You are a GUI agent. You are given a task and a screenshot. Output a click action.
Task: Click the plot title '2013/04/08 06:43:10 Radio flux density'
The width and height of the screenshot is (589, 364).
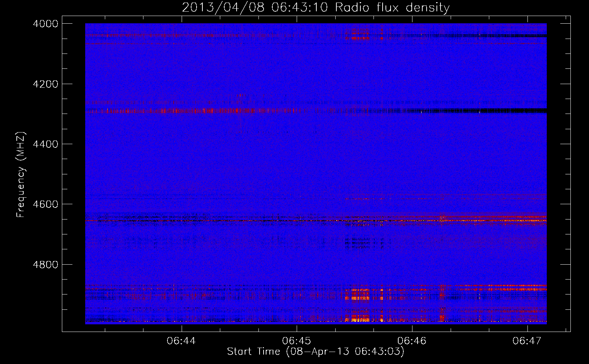[316, 7]
